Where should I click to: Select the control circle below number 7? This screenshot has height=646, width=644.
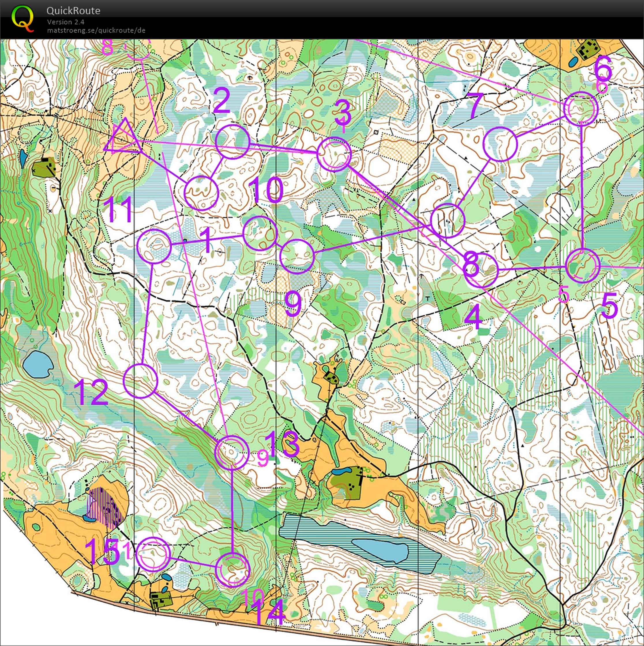click(500, 144)
